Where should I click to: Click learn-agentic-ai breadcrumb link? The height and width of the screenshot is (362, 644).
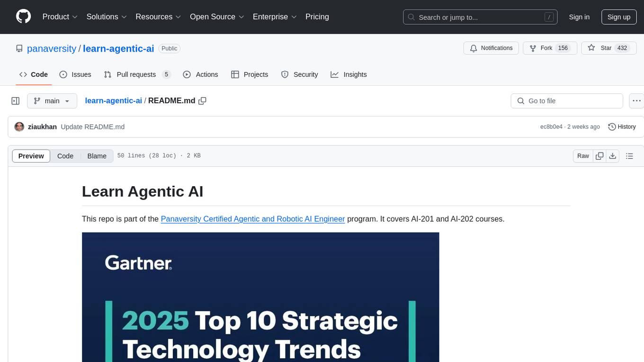click(x=114, y=100)
